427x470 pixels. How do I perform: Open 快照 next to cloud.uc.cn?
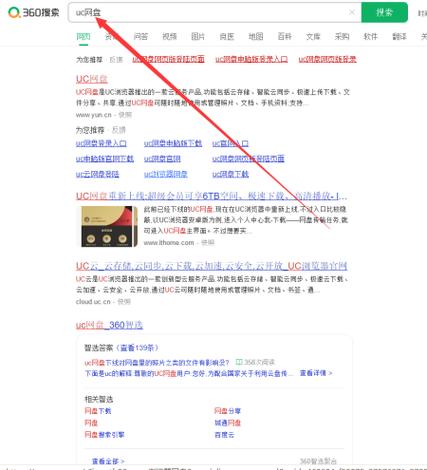click(x=124, y=302)
